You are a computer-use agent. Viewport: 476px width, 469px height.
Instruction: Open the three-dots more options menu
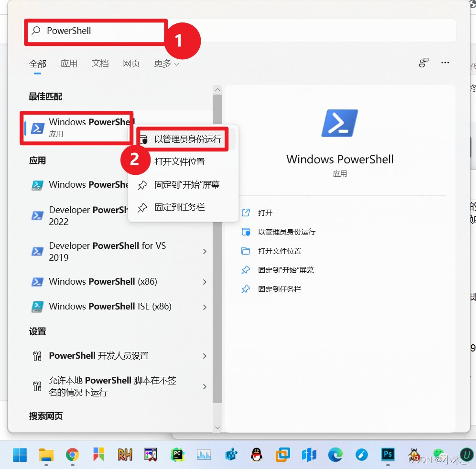click(x=445, y=63)
